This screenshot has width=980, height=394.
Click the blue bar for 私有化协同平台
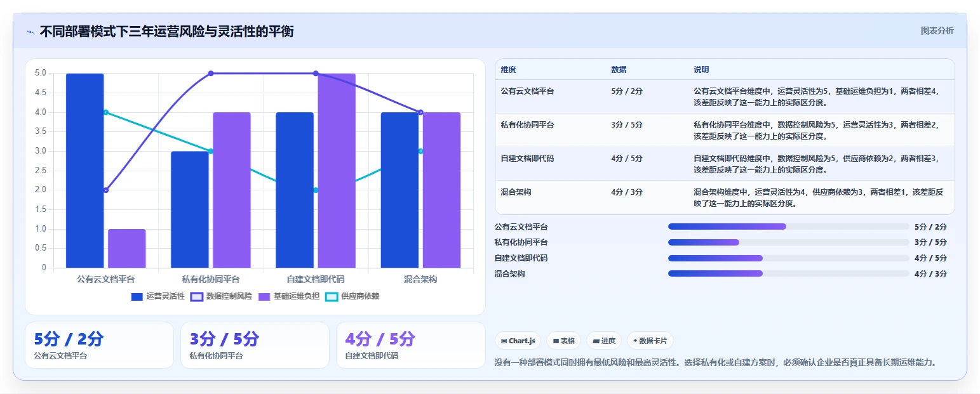190,209
